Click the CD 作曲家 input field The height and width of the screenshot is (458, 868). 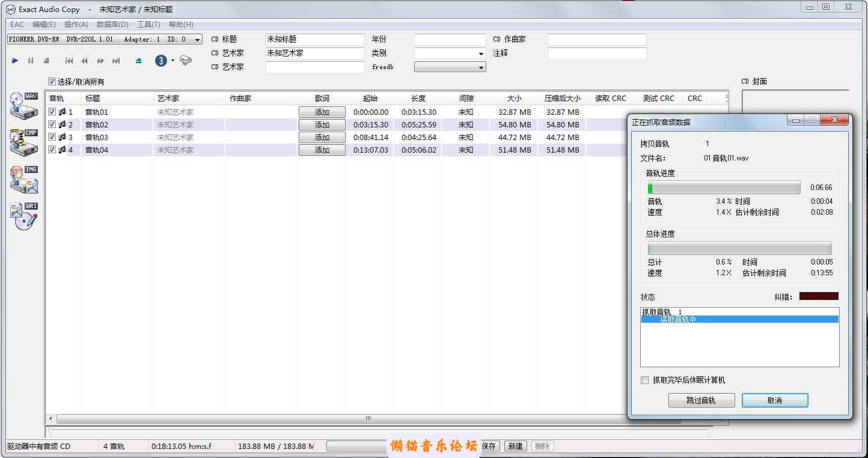point(597,39)
